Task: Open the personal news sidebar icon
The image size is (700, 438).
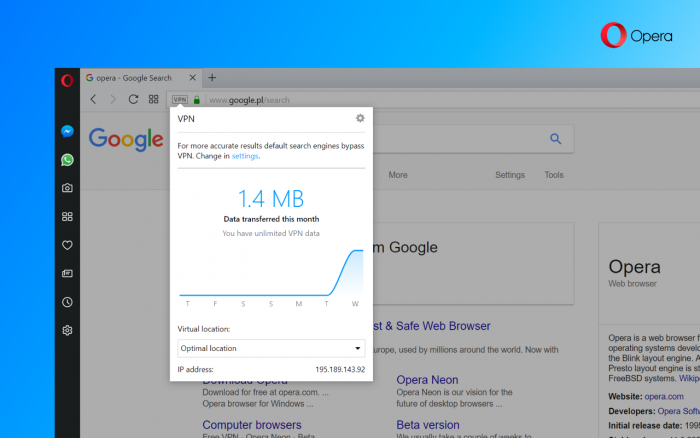Action: tap(67, 273)
